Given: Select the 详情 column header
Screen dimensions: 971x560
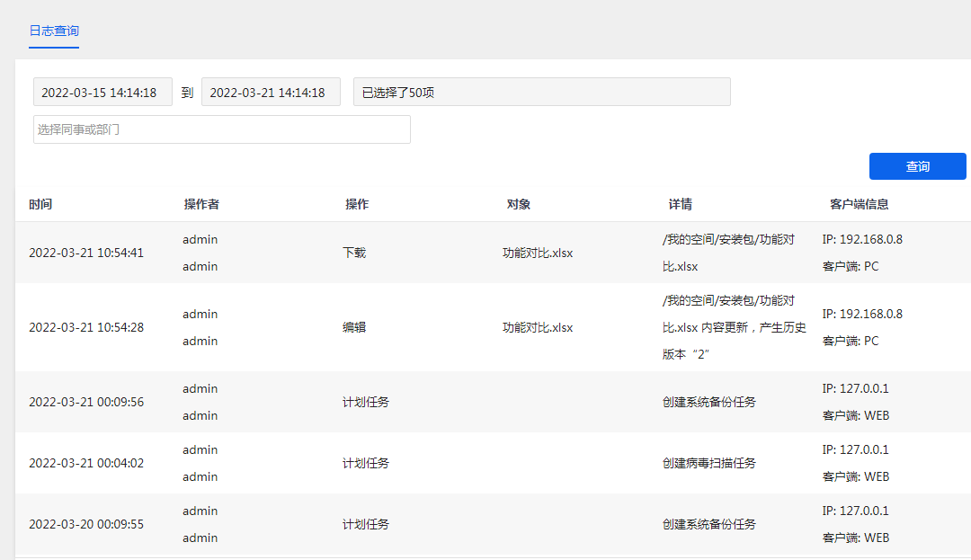Looking at the screenshot, I should (x=680, y=204).
